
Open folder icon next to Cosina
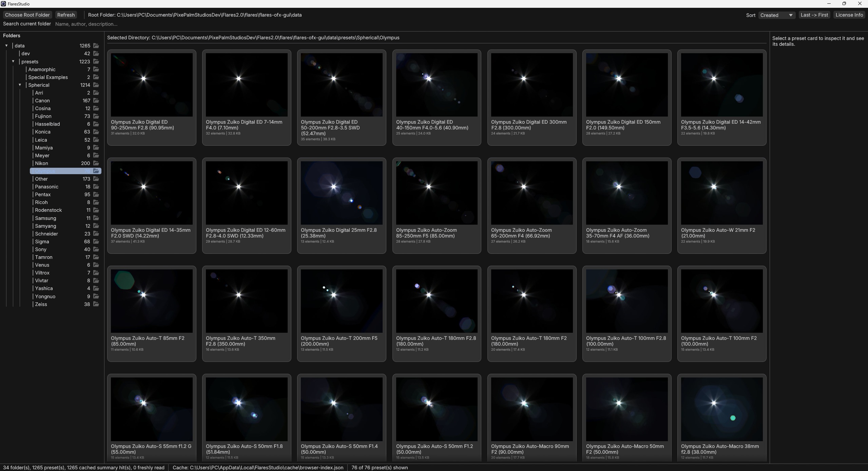96,108
